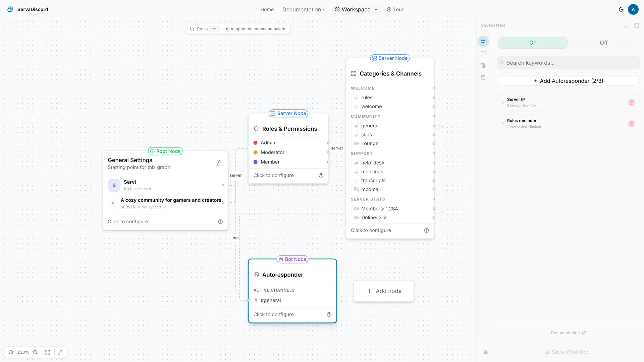The height and width of the screenshot is (362, 644).
Task: Open the command palette search bar
Action: [238, 29]
